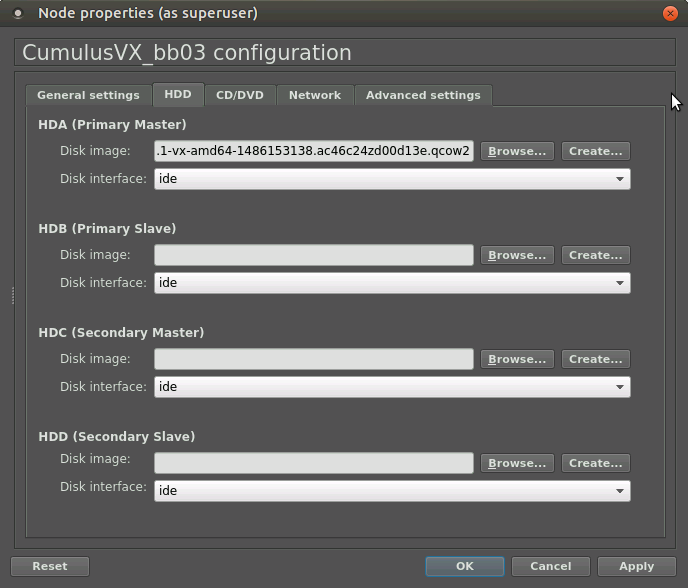This screenshot has height=588, width=688.
Task: Open the Advanced settings tab
Action: [423, 95]
